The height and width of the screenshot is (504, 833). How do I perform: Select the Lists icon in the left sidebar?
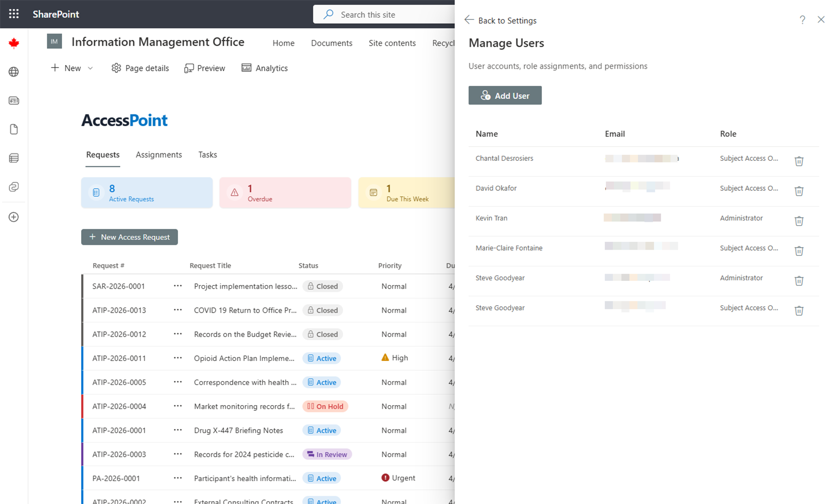point(14,158)
